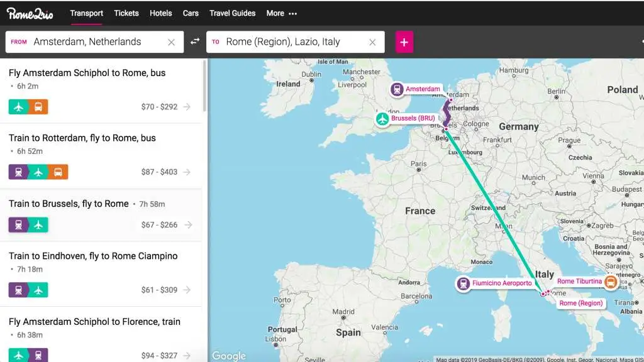
Task: Click the Rome (Region) map marker
Action: (580, 303)
